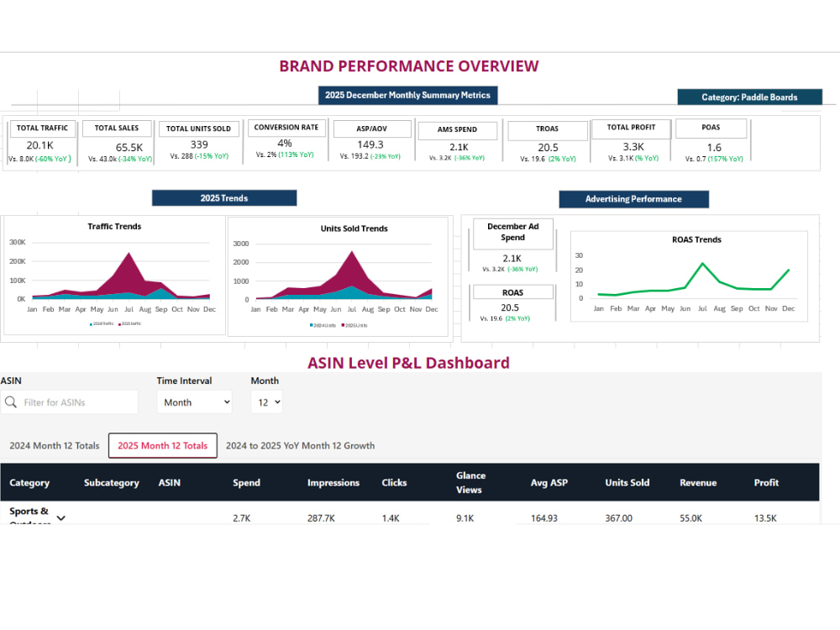Click the 149.3 ASP/AOV value
The height and width of the screenshot is (630, 840).
pyautogui.click(x=370, y=144)
